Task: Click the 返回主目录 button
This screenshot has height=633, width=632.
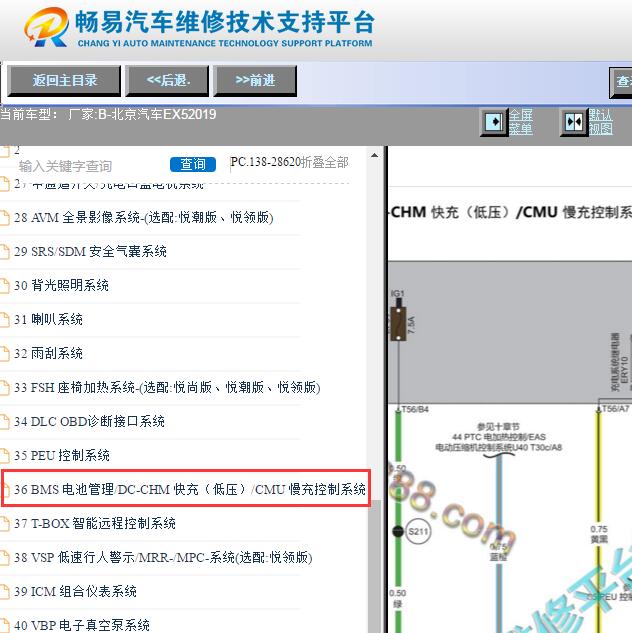Action: coord(64,80)
